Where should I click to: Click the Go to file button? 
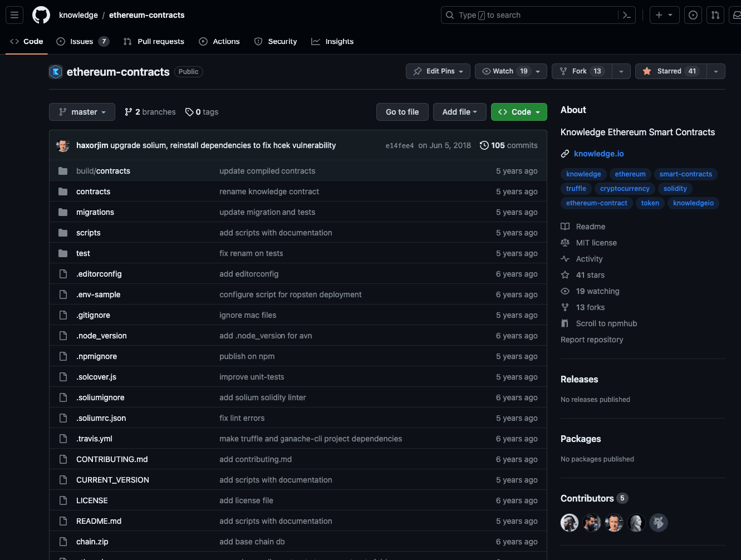[x=402, y=112]
